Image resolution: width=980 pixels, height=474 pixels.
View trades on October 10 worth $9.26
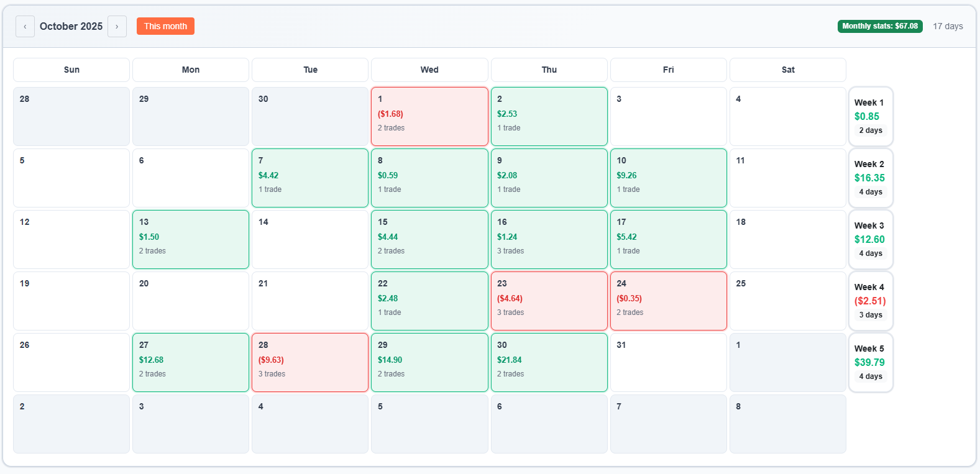pyautogui.click(x=668, y=178)
